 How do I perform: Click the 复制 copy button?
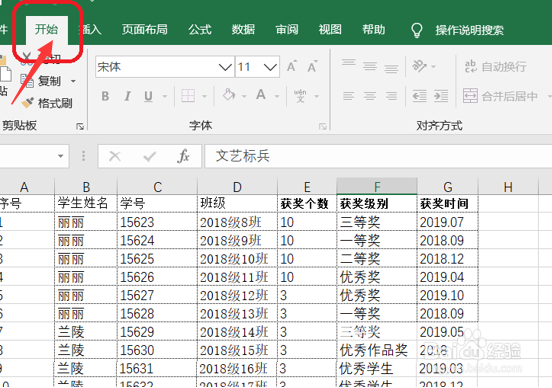(40, 81)
